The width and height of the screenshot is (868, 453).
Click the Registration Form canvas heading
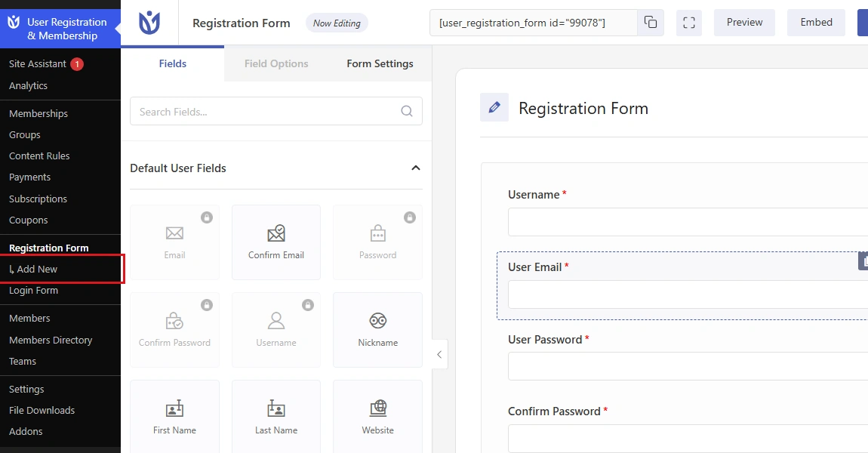pyautogui.click(x=583, y=108)
